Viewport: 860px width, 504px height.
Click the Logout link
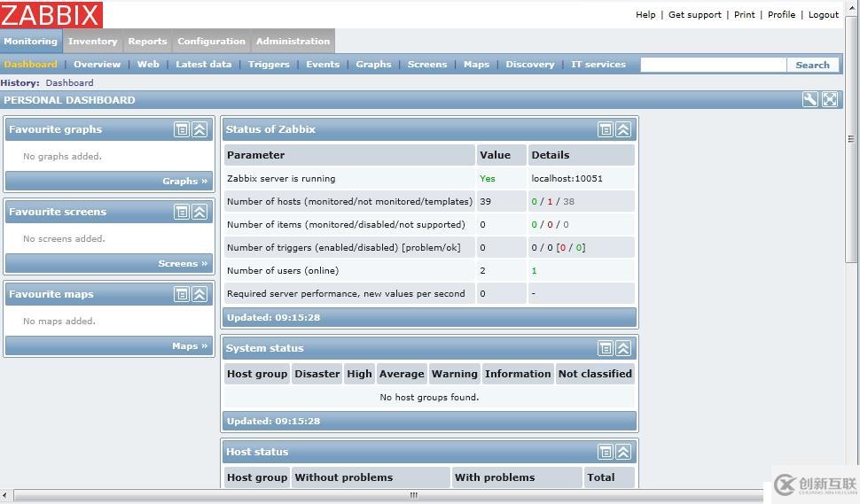(824, 15)
